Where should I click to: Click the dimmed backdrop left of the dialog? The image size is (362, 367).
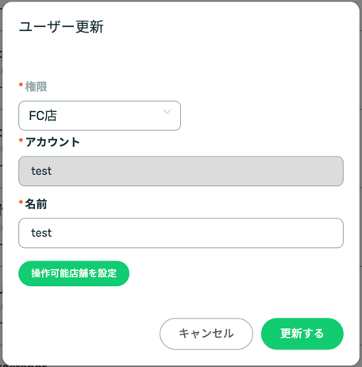(1, 183)
